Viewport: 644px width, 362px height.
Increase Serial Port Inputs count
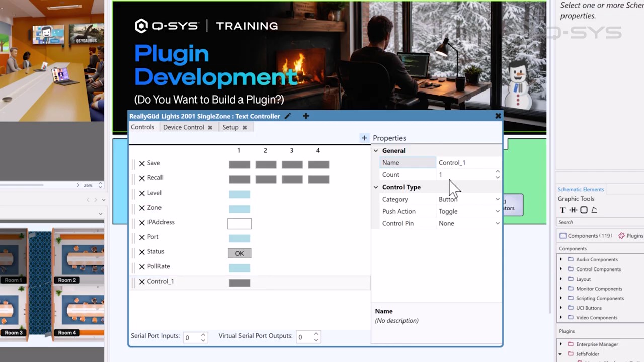pos(203,335)
